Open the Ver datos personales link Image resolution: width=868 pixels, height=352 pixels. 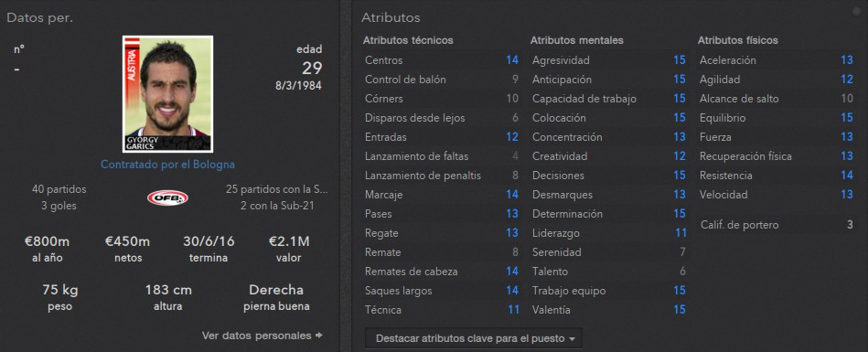click(256, 336)
